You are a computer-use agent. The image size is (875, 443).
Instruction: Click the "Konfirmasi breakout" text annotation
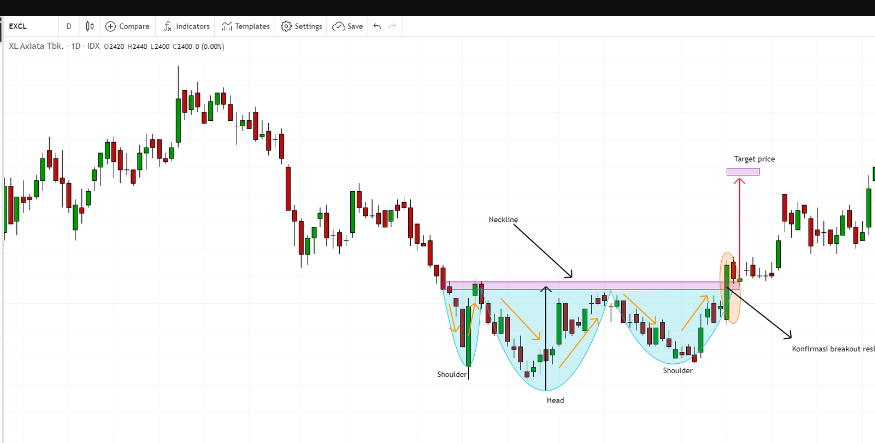coord(832,348)
